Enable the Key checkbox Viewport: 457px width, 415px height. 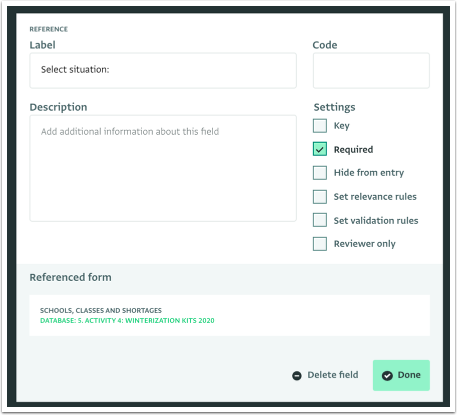320,126
